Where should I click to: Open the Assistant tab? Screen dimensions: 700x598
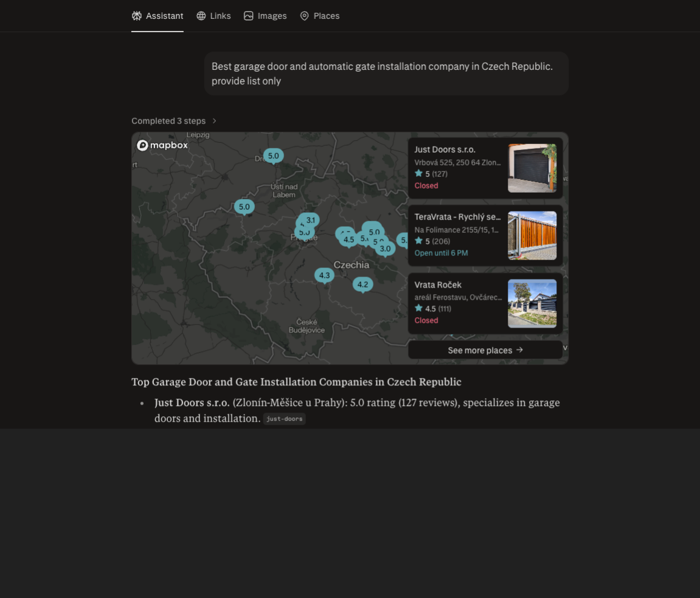pyautogui.click(x=158, y=16)
